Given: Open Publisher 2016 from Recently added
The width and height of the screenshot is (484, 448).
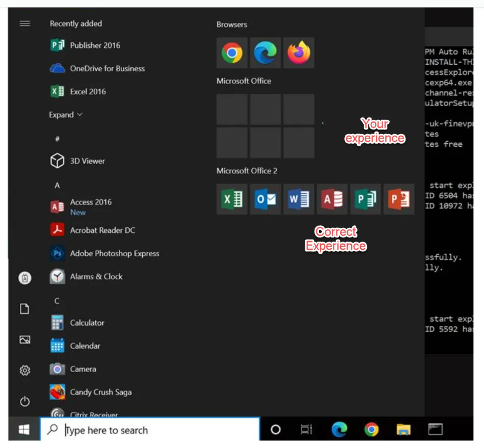Looking at the screenshot, I should click(95, 45).
